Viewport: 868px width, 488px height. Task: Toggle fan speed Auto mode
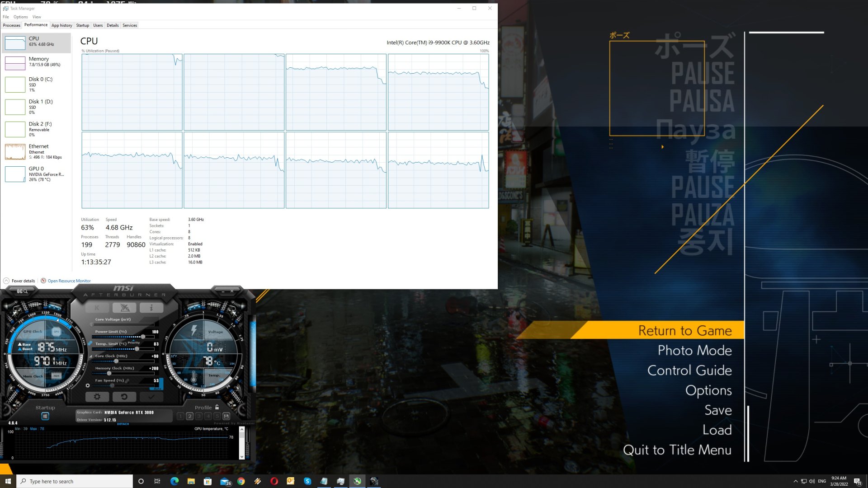157,389
